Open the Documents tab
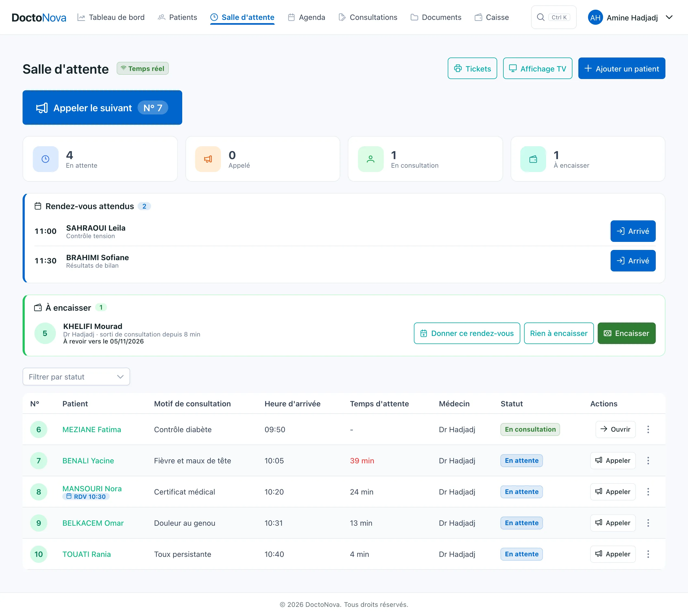Viewport: 688px width, 616px height. click(436, 17)
